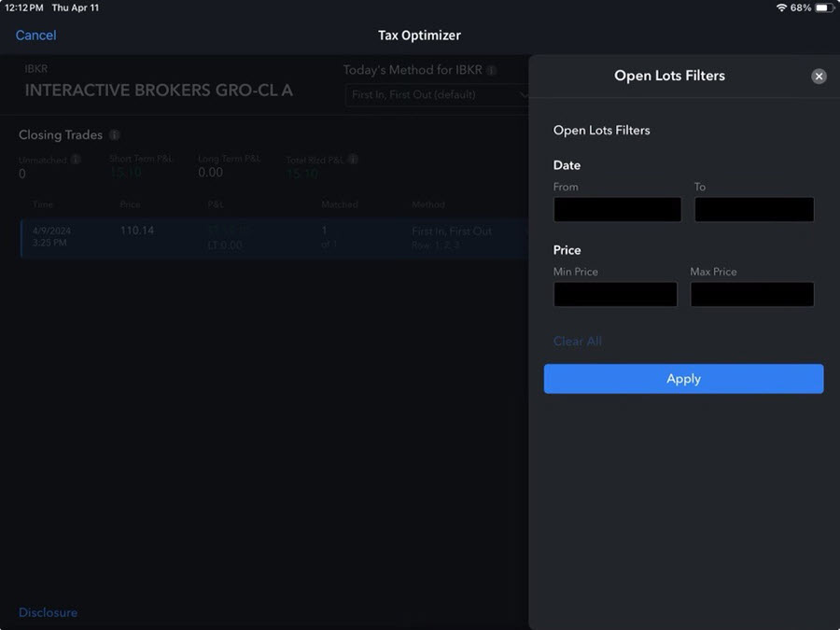Click the Min Price input field

coord(615,294)
